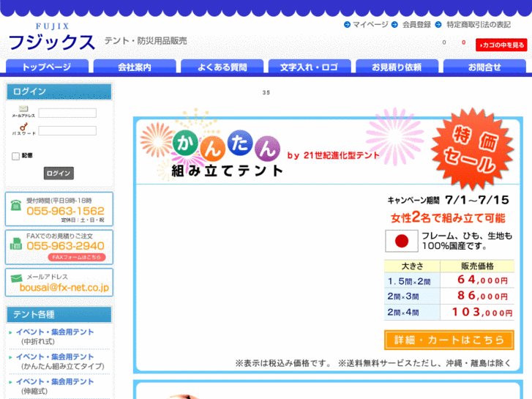
Task: Click the arrow bullet beside 伸縮式 tent entry
Action: pos(11,382)
